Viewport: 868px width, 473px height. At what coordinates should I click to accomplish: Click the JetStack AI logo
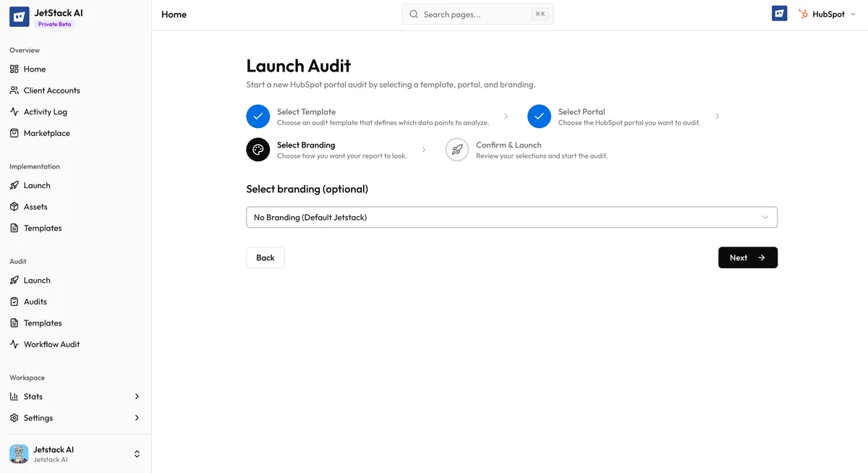19,16
